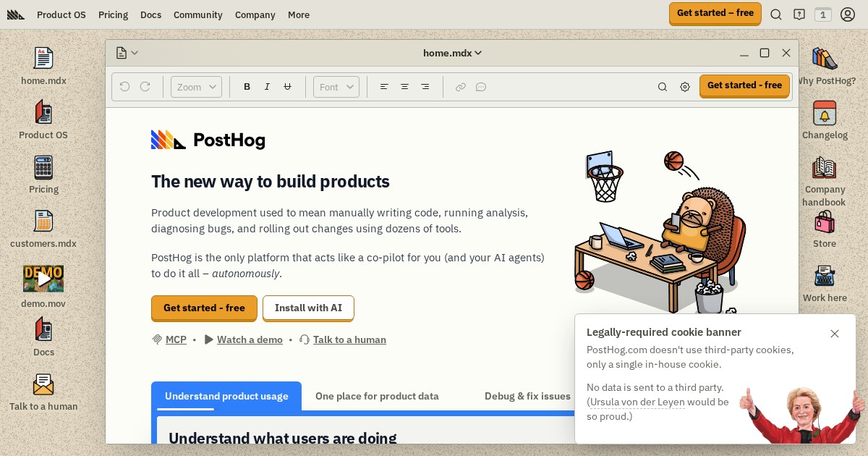The width and height of the screenshot is (868, 456).
Task: Click the help chat icon in top bar
Action: [799, 14]
